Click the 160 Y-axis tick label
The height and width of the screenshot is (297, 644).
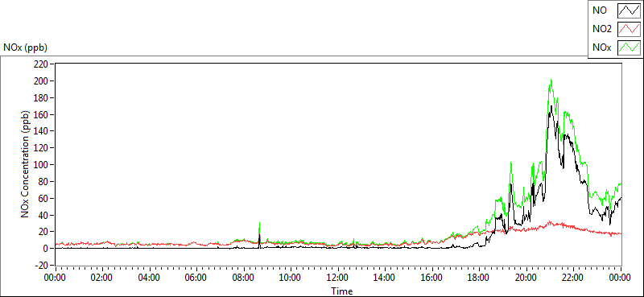pyautogui.click(x=42, y=114)
